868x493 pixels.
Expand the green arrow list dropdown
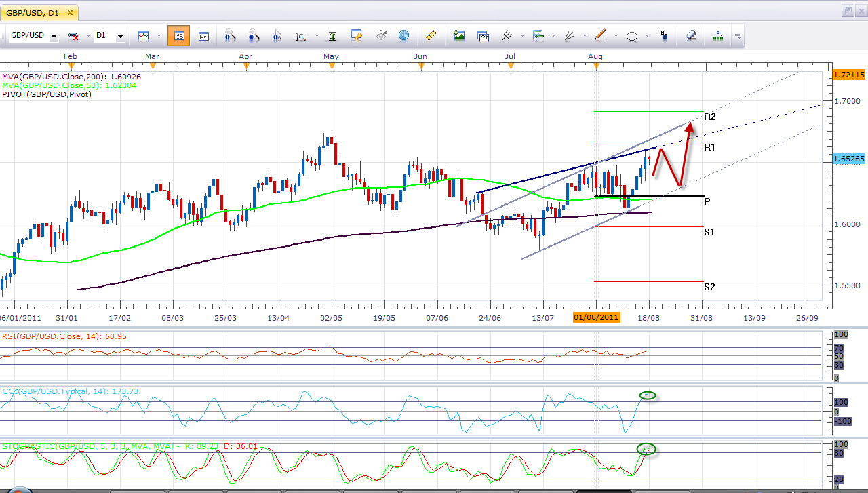click(x=553, y=36)
